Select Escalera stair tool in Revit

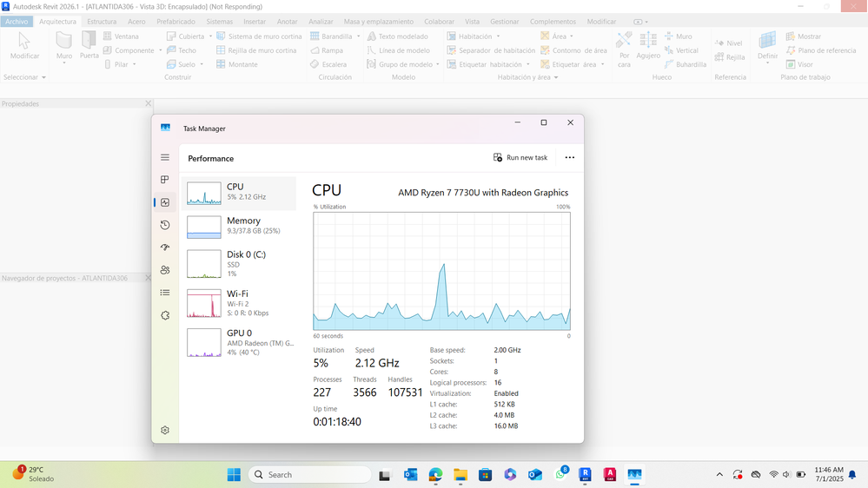328,64
